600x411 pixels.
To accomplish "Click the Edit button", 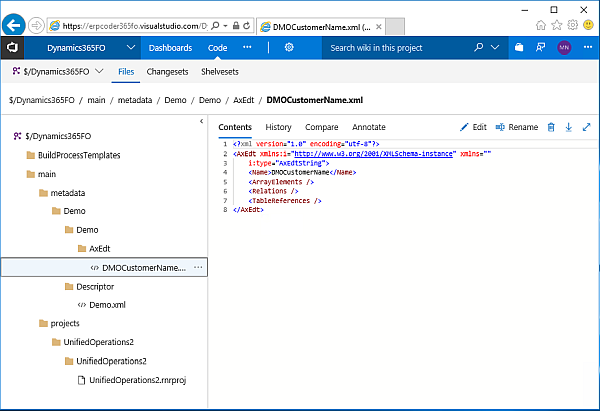I will [473, 127].
